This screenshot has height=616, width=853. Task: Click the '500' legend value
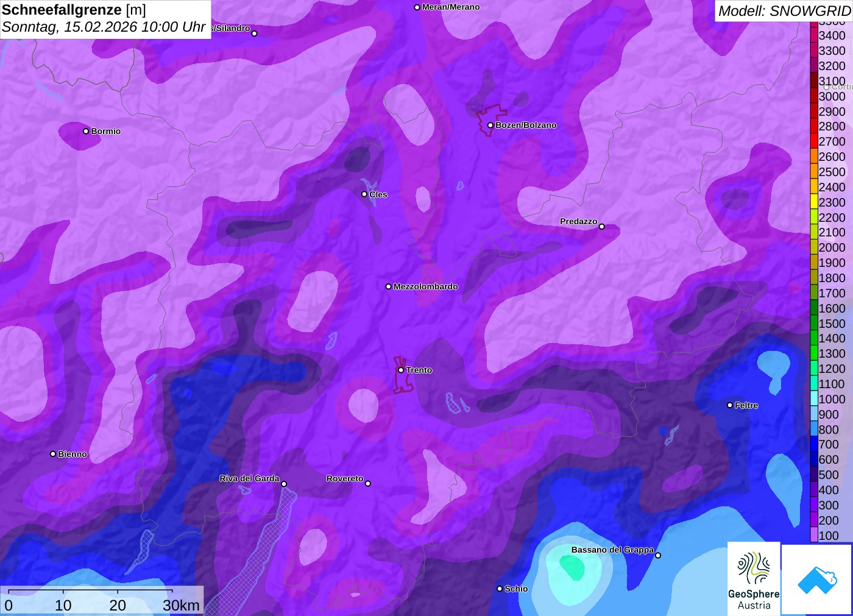click(x=829, y=475)
